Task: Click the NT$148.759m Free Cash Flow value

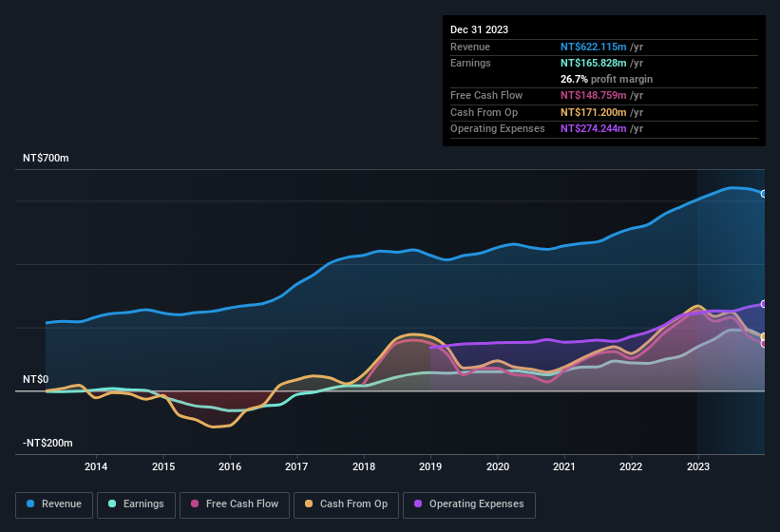Action: tap(594, 96)
